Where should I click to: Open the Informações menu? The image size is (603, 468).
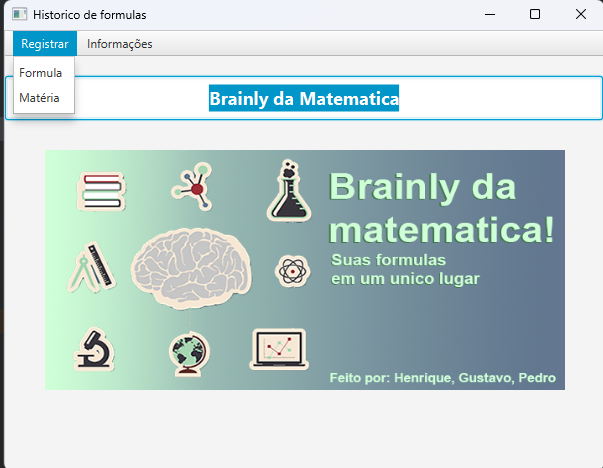click(119, 43)
